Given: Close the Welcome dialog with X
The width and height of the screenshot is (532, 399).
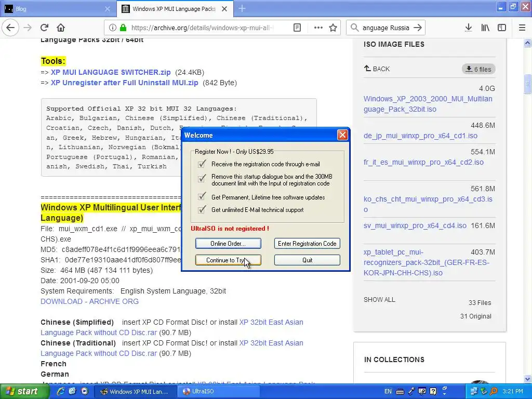Looking at the screenshot, I should [x=342, y=135].
